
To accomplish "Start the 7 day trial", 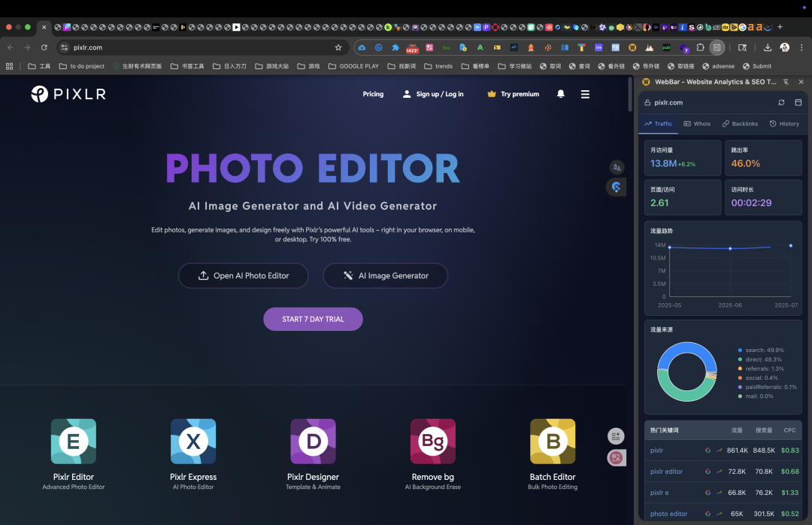I will (313, 319).
